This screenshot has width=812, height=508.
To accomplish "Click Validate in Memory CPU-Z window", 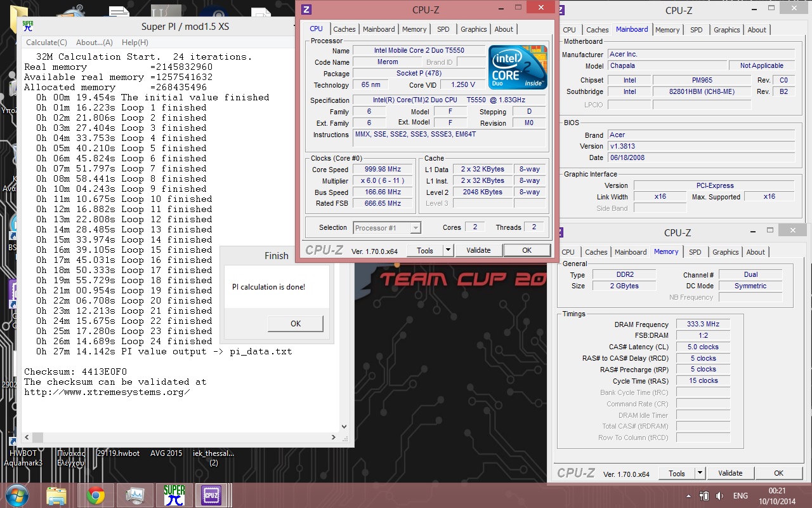I will (730, 473).
